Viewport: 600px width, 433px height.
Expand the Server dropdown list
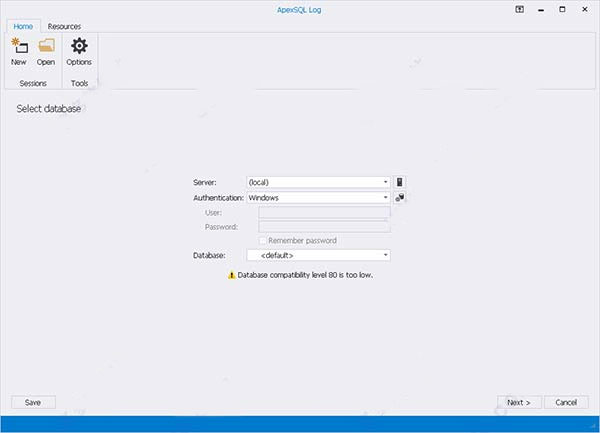(x=385, y=182)
